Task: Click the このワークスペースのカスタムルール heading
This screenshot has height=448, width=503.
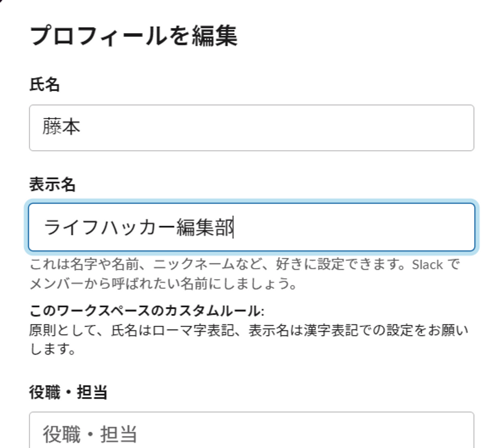Action: click(146, 311)
